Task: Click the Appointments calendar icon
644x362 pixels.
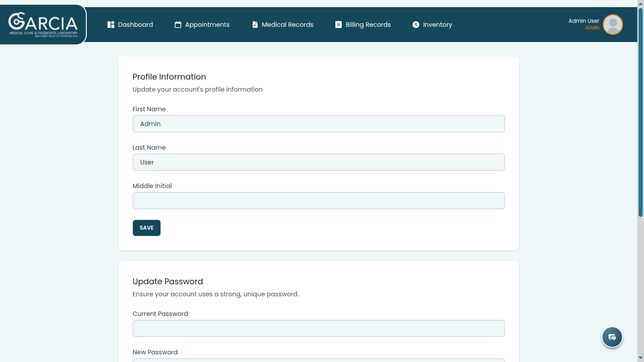Action: pos(178,25)
